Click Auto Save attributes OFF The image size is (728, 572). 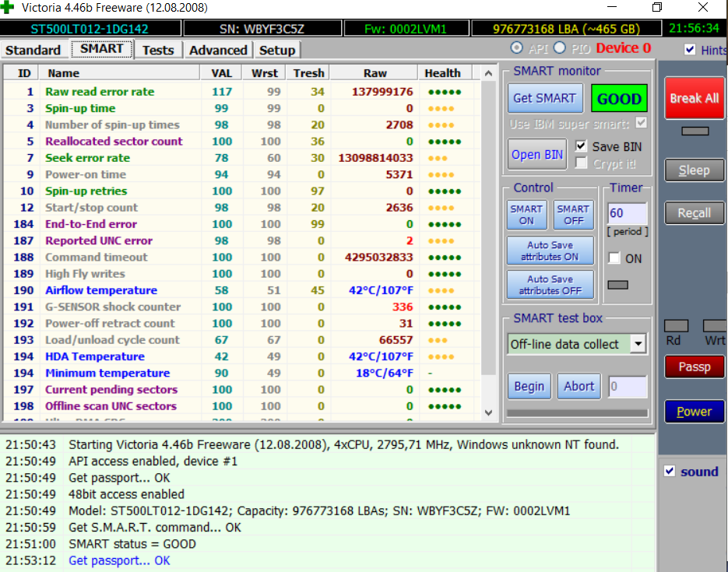pyautogui.click(x=550, y=285)
